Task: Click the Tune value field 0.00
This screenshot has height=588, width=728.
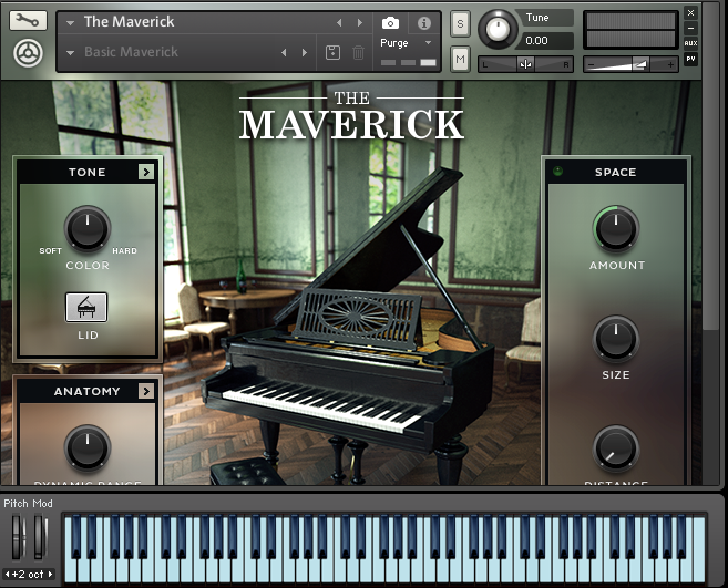Action: click(547, 40)
